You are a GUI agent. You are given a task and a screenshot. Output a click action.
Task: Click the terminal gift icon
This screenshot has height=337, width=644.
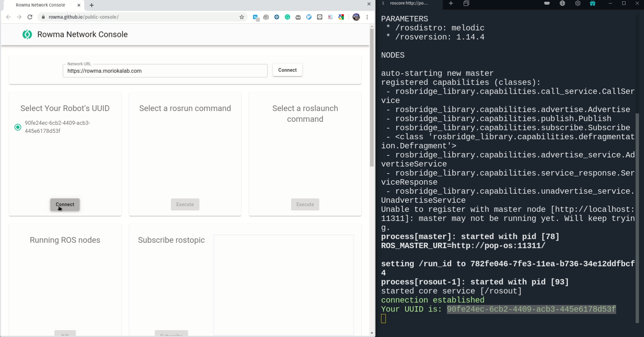(593, 3)
